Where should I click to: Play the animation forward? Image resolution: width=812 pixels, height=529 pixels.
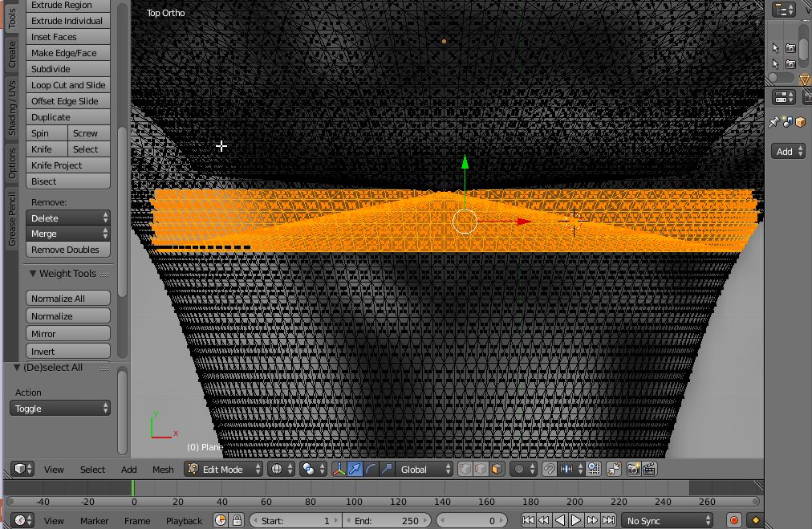click(x=576, y=519)
